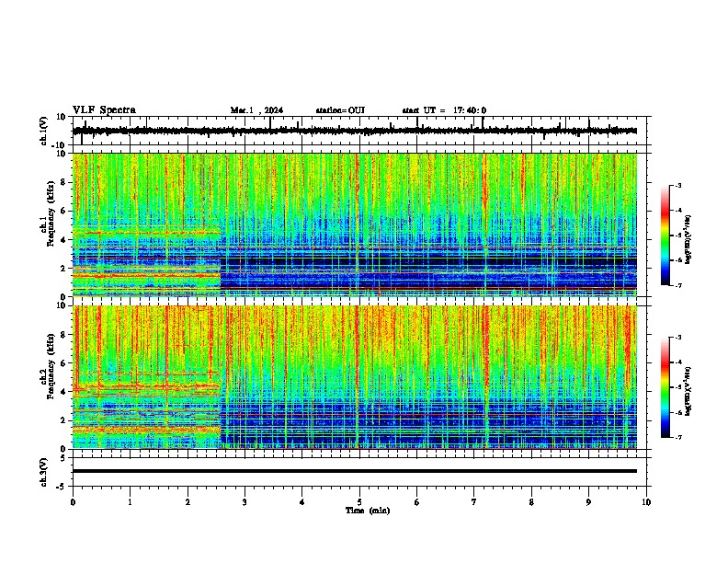Click the "ch.3(V)" axis label
The height and width of the screenshot is (563, 728).
[x=44, y=472]
